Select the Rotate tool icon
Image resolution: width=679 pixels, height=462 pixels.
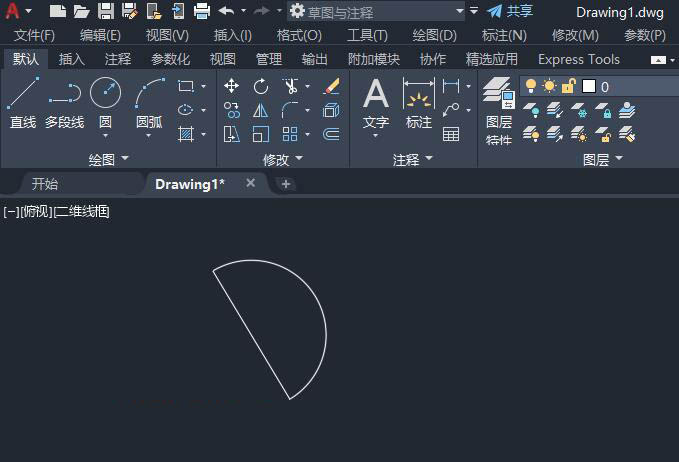[x=261, y=86]
